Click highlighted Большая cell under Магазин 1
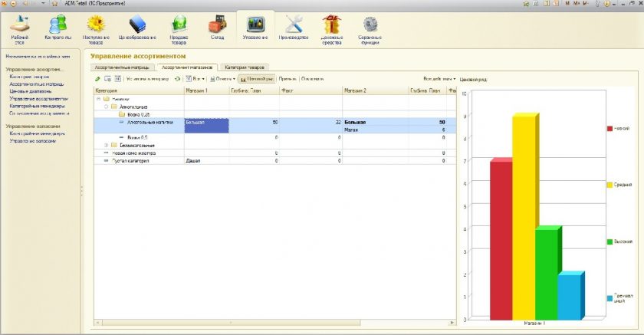644x335 pixels. [206, 126]
